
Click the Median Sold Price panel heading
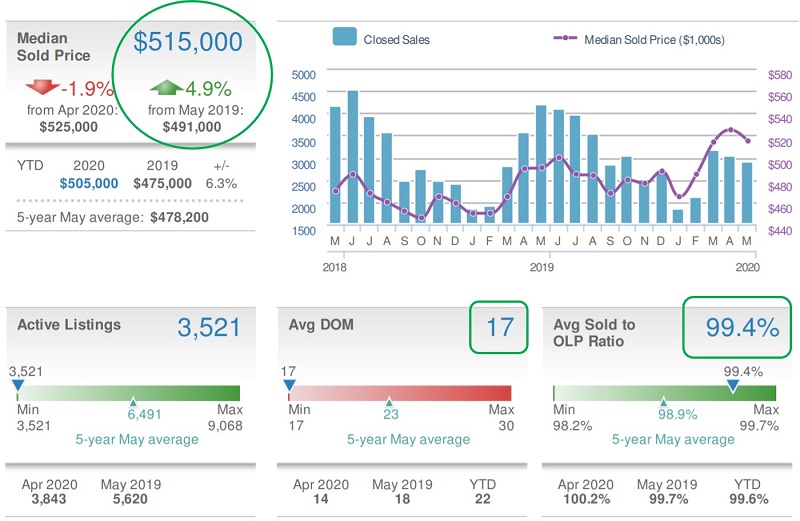tap(53, 46)
